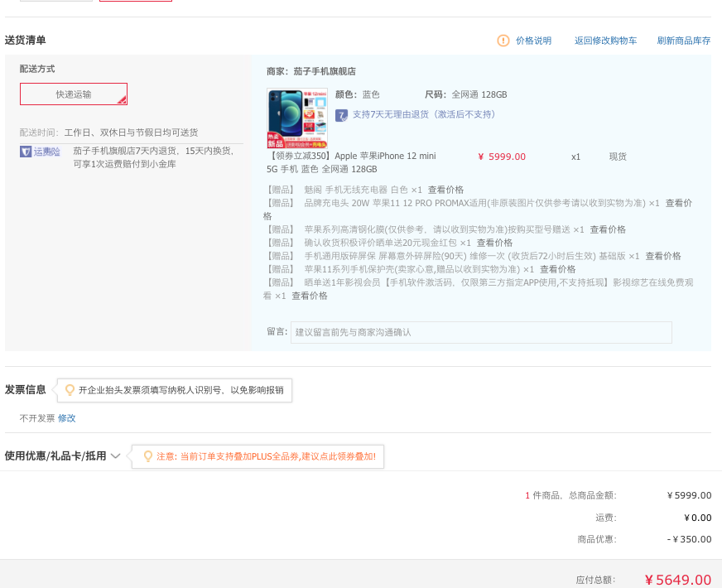Click the 颜色: 蓝色 label
The height and width of the screenshot is (588, 722).
[x=358, y=95]
